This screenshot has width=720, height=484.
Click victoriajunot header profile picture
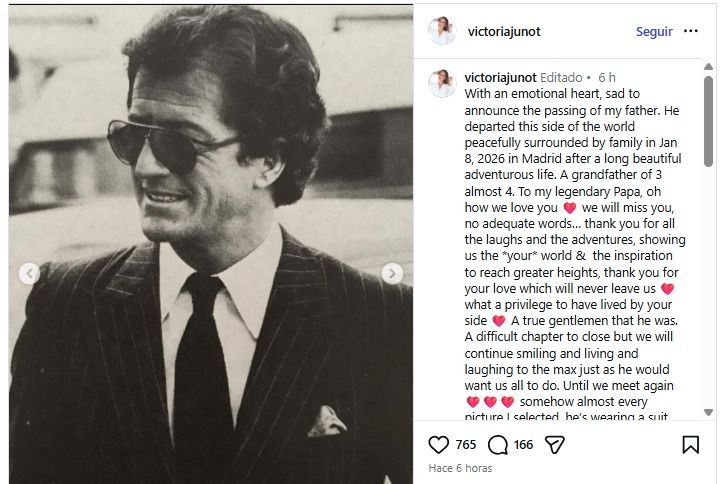point(442,31)
